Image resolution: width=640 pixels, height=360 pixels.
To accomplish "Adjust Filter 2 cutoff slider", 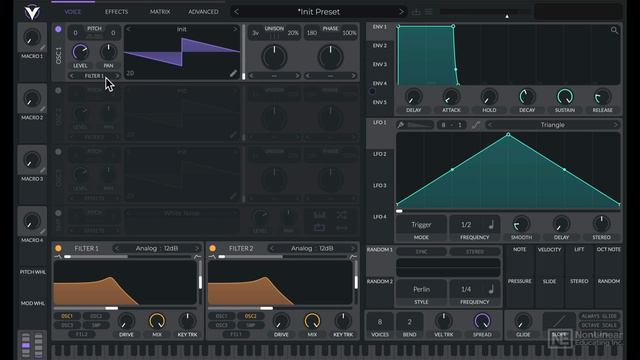I will click(x=266, y=308).
